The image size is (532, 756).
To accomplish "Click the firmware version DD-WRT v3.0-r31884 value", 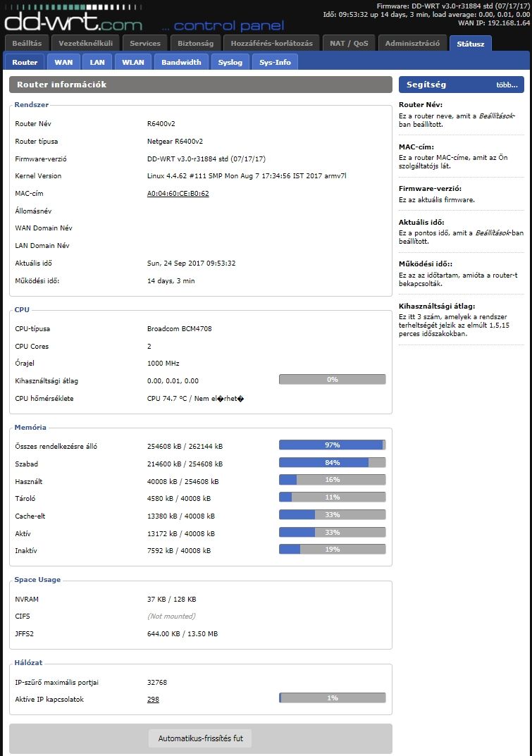I will click(x=206, y=159).
